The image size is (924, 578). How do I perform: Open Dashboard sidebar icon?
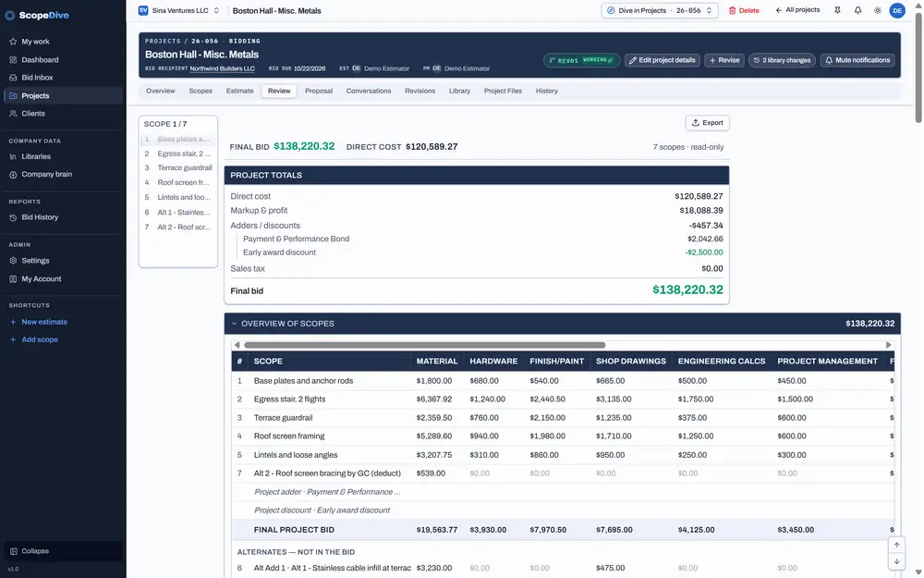[13, 59]
